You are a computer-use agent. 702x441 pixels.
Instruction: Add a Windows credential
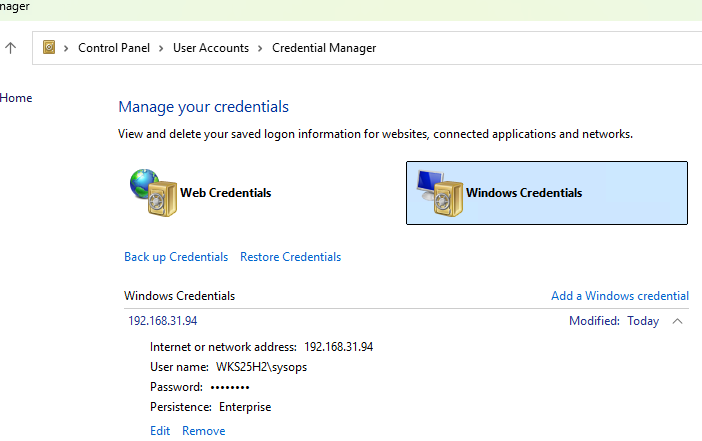pos(619,296)
